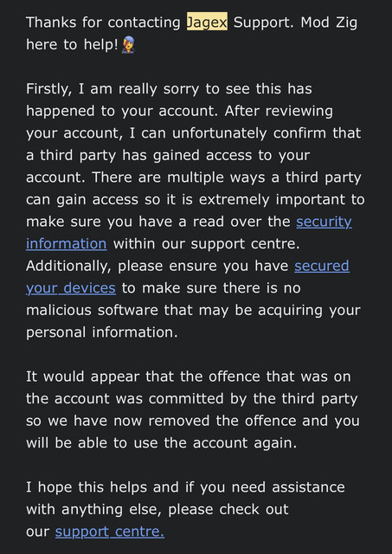Open the underlined "your devices" link

71,288
